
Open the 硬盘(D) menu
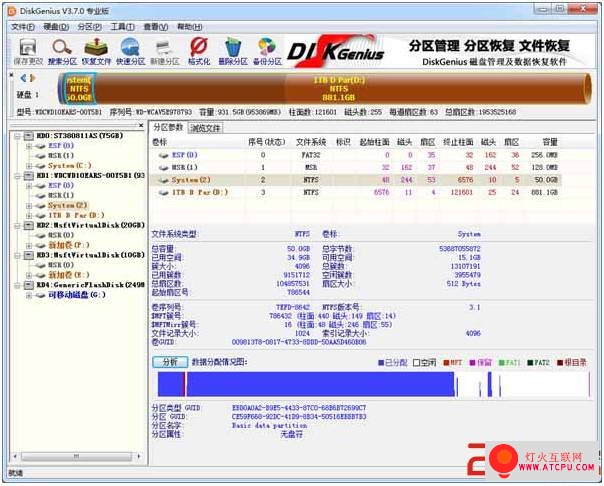pos(56,27)
